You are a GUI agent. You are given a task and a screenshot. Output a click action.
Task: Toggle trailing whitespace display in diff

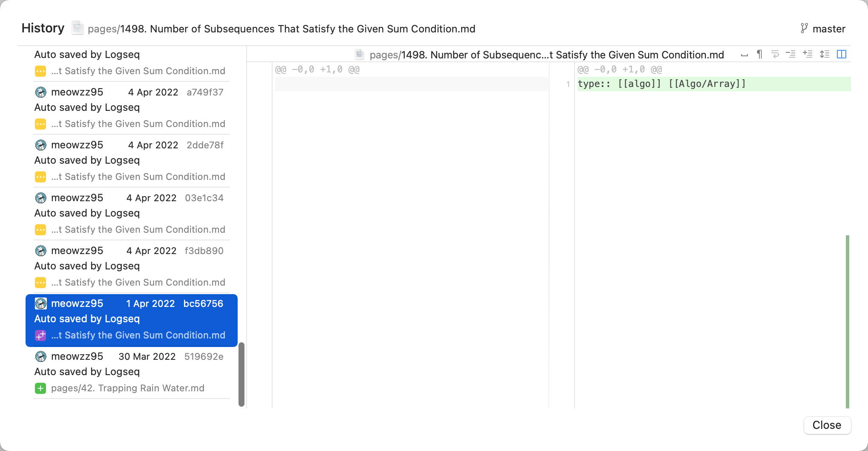tap(744, 54)
